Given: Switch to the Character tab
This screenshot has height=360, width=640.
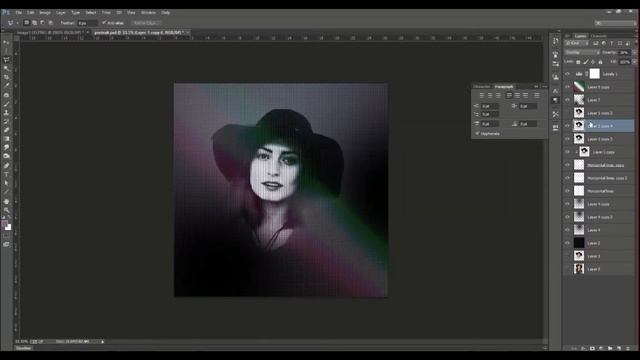Looking at the screenshot, I should pos(482,87).
